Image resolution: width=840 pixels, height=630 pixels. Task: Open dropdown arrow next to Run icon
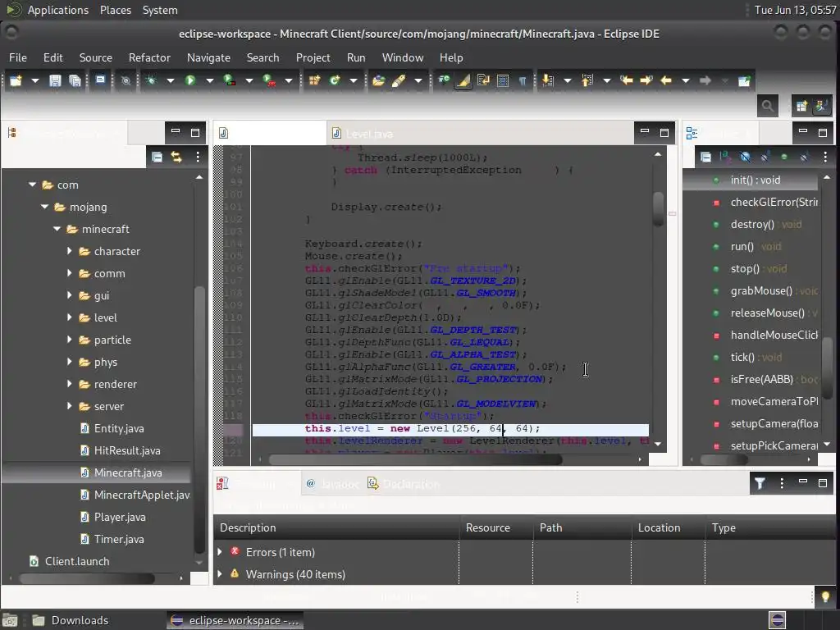click(x=209, y=81)
